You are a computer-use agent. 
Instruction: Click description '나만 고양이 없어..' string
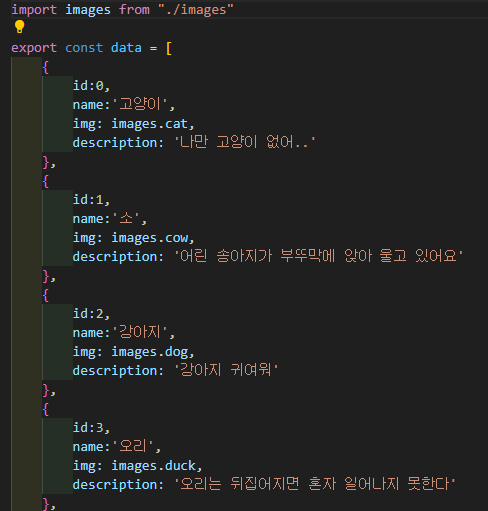[245, 142]
